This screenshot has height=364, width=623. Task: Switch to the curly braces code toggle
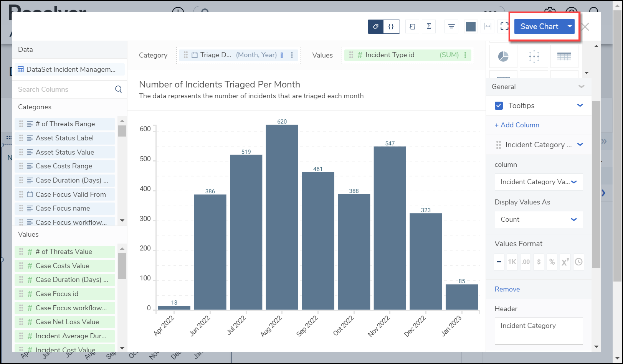(x=391, y=26)
